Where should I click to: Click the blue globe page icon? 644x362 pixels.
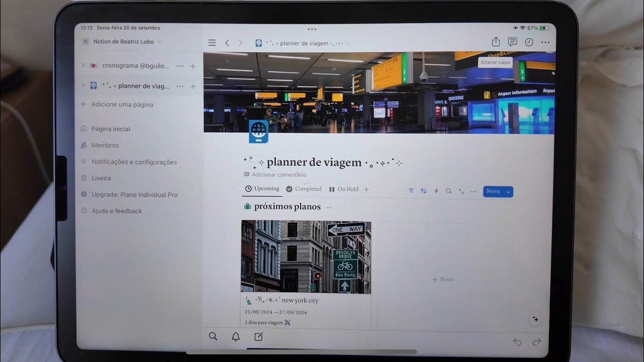point(259,132)
